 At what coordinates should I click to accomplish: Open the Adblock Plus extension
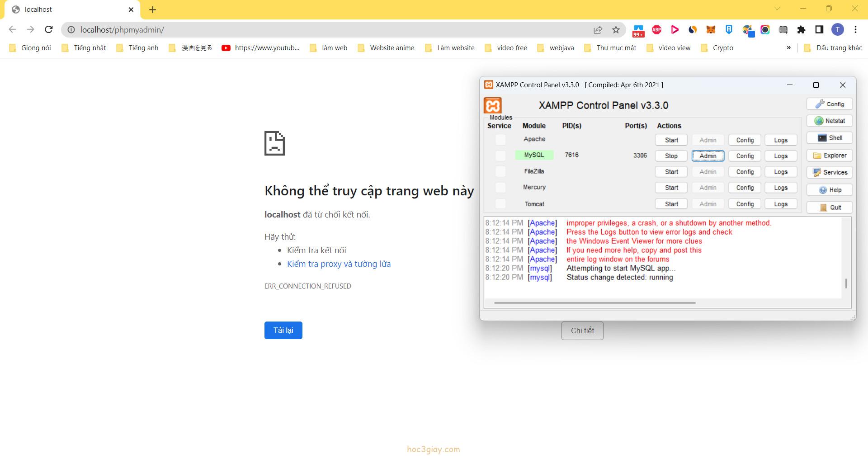[x=657, y=30]
